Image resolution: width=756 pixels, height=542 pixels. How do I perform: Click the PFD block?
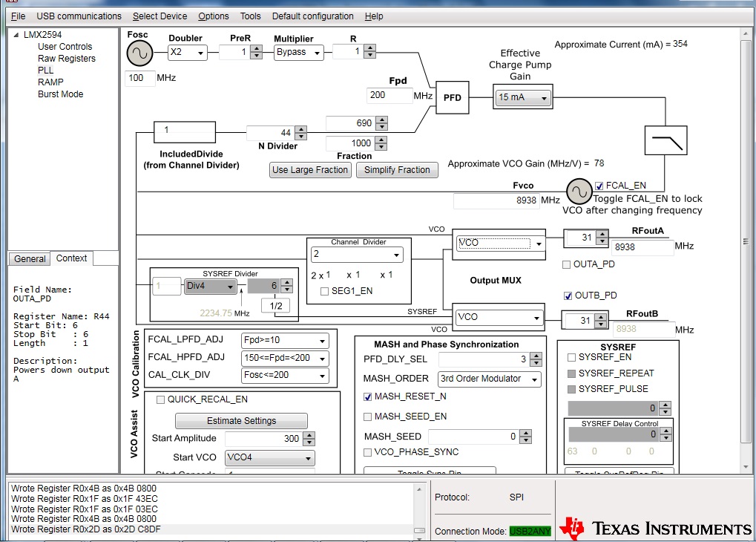(453, 97)
